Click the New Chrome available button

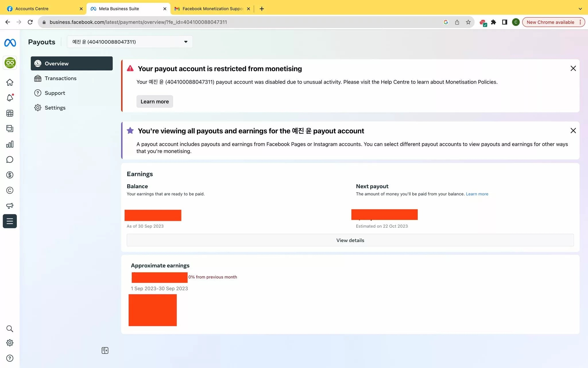(553, 22)
